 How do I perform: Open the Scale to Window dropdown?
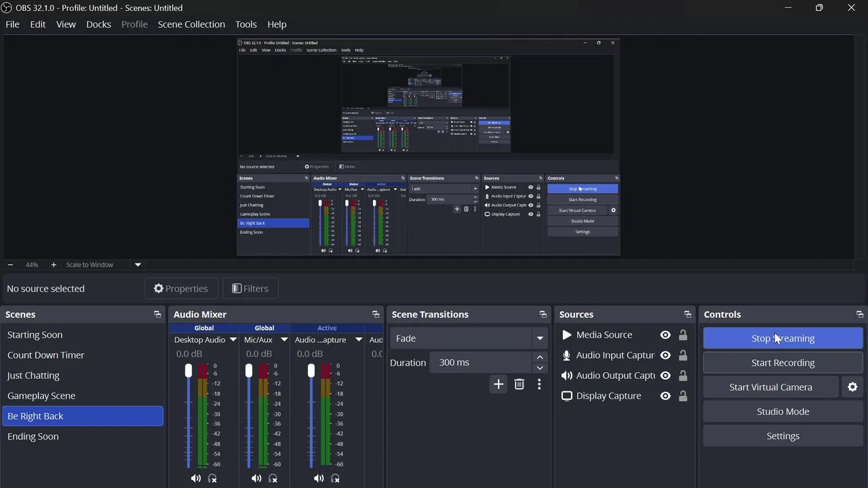pos(138,265)
